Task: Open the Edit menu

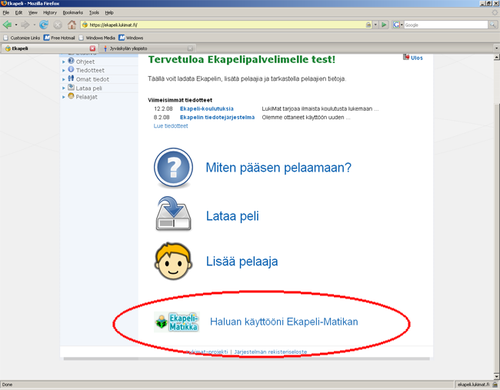Action: click(x=19, y=13)
